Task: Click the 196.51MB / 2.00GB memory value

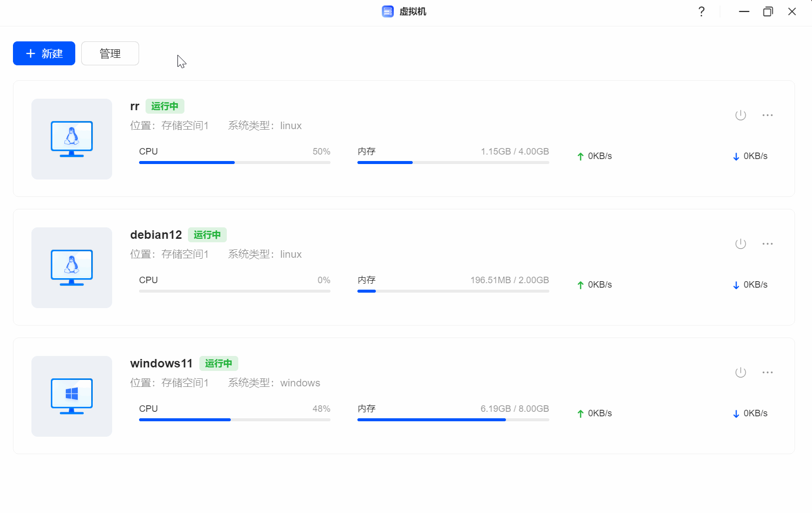Action: pyautogui.click(x=510, y=280)
